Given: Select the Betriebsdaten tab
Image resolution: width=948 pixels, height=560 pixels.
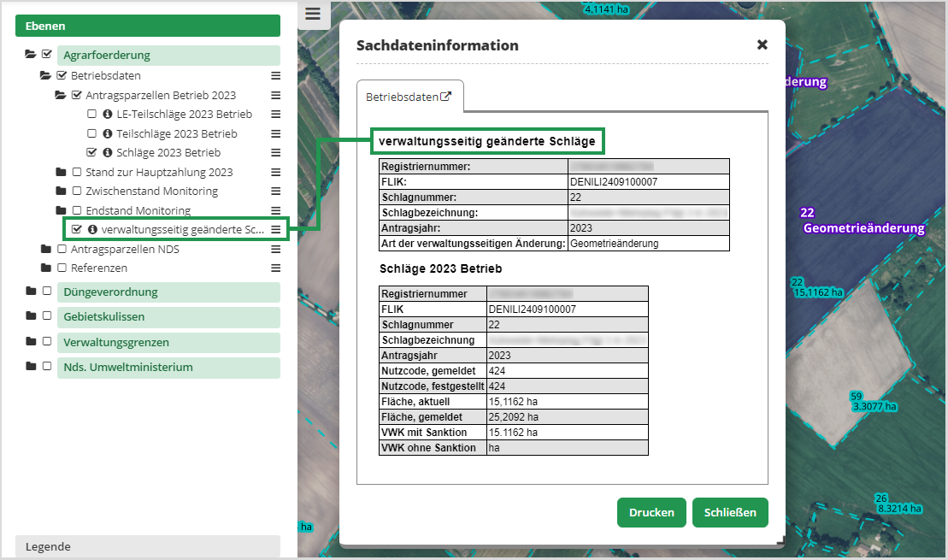Looking at the screenshot, I should (409, 97).
